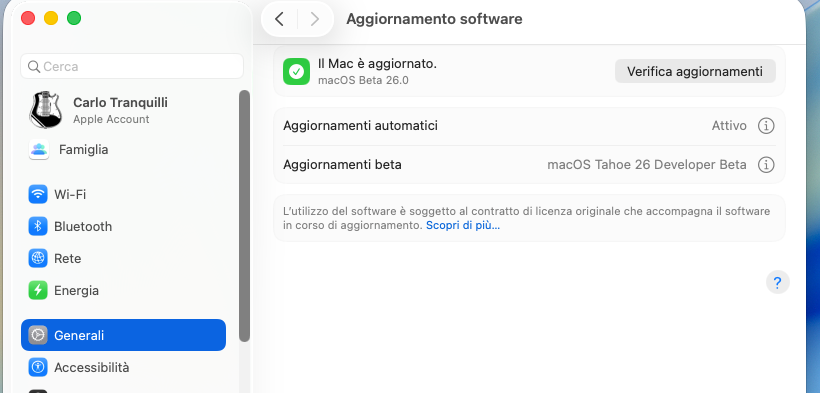Open Famiglia sharing icon
Viewport: 820px width, 393px height.
pos(39,150)
